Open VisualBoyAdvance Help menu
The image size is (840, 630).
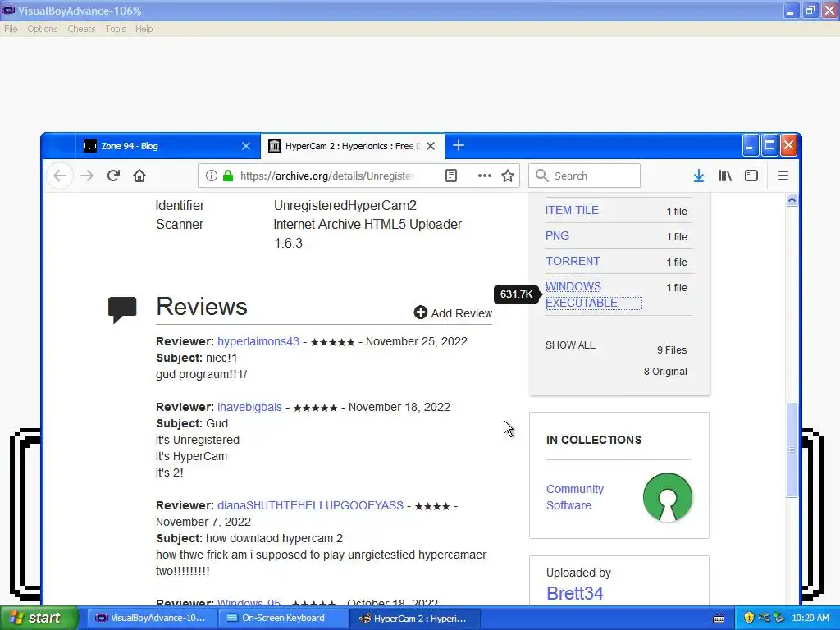(x=144, y=29)
